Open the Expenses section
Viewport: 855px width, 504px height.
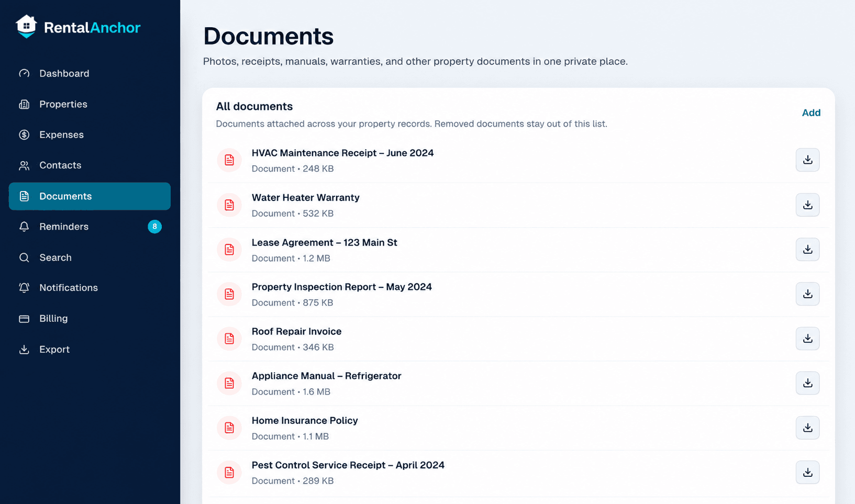point(90,135)
